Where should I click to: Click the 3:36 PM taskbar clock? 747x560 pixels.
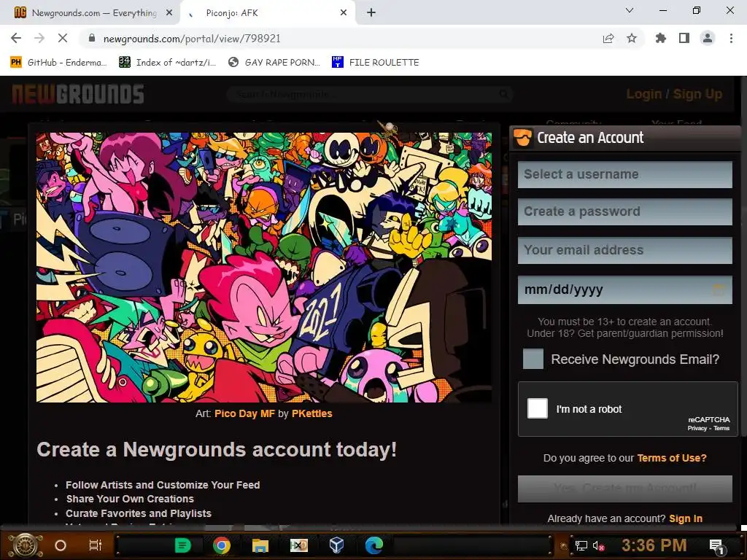click(x=654, y=545)
